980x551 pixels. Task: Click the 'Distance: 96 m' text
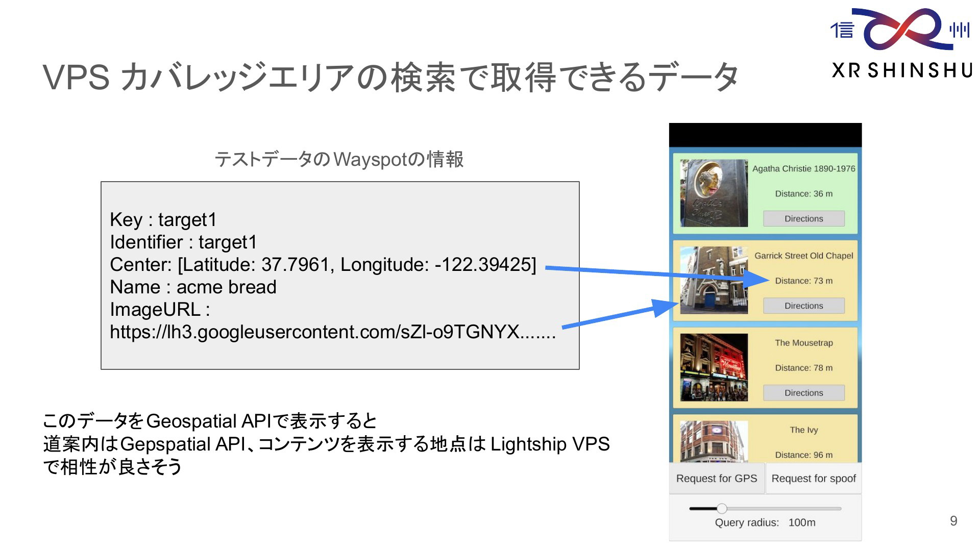[x=804, y=455]
